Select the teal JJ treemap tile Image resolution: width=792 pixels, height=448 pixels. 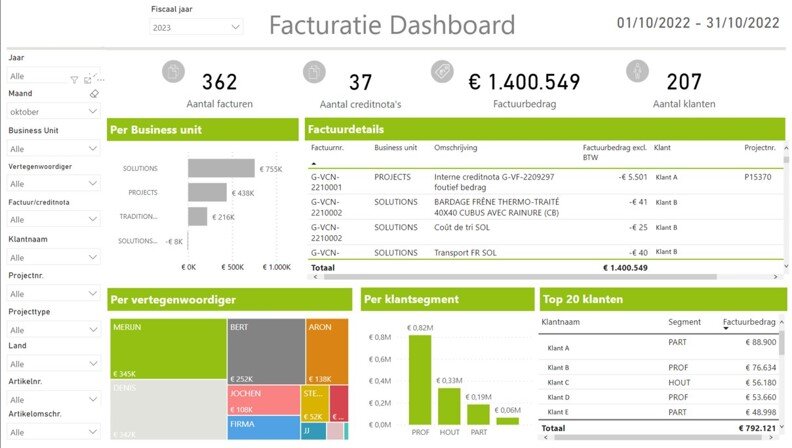point(314,431)
